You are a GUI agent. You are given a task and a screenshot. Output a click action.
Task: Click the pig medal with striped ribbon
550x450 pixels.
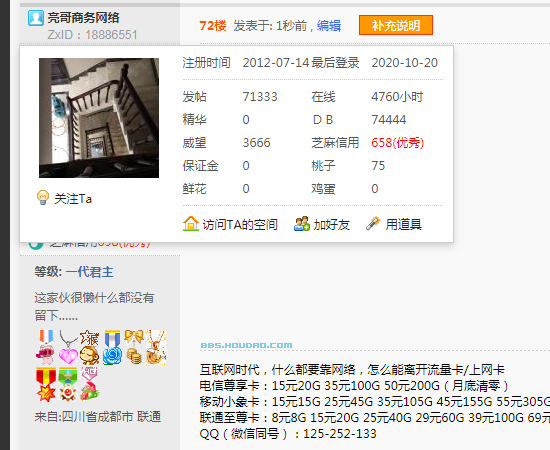point(46,347)
